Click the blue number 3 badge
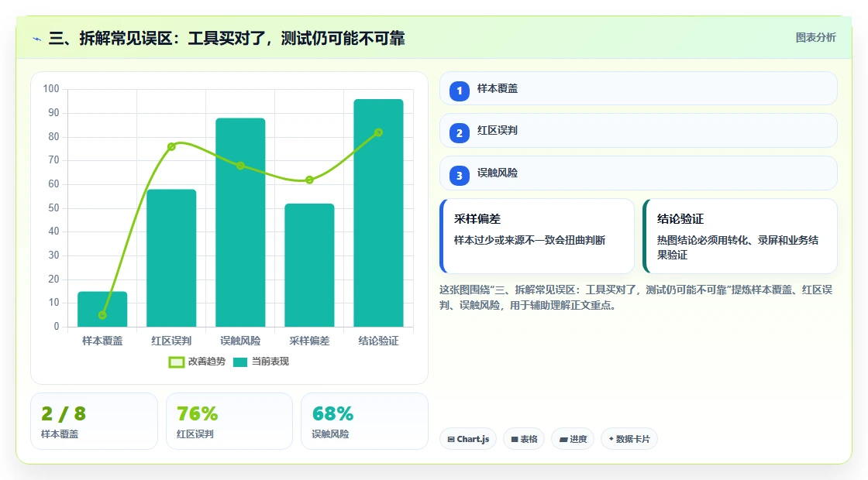Image resolution: width=868 pixels, height=480 pixels. click(x=459, y=175)
